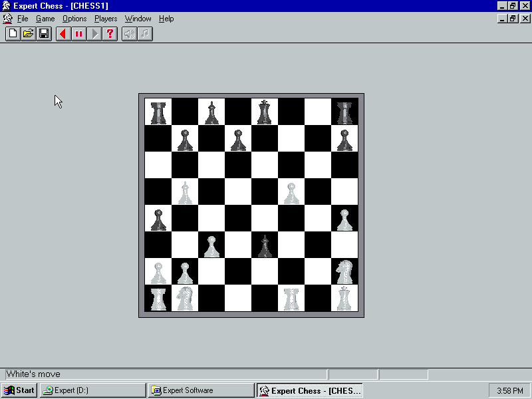Select the white pawn on b2
532x399 pixels.
(x=185, y=272)
